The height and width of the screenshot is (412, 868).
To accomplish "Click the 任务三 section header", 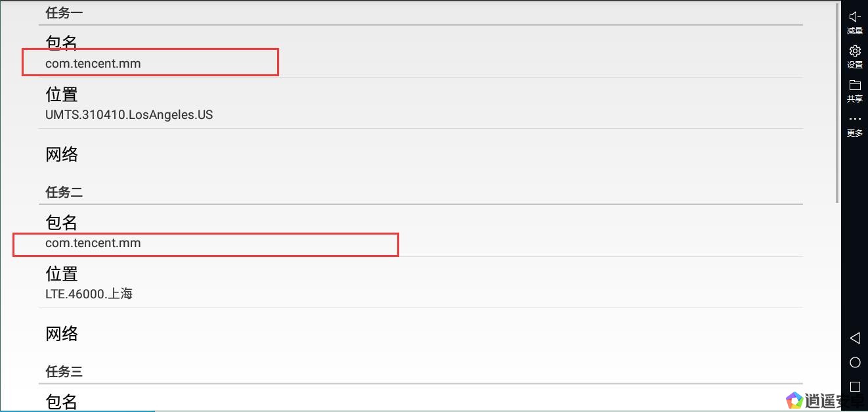I will tap(64, 372).
